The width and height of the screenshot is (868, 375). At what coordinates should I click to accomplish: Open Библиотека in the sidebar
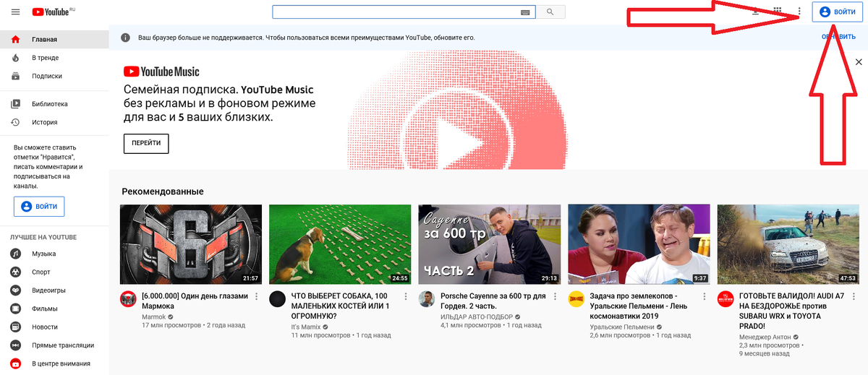(54, 103)
